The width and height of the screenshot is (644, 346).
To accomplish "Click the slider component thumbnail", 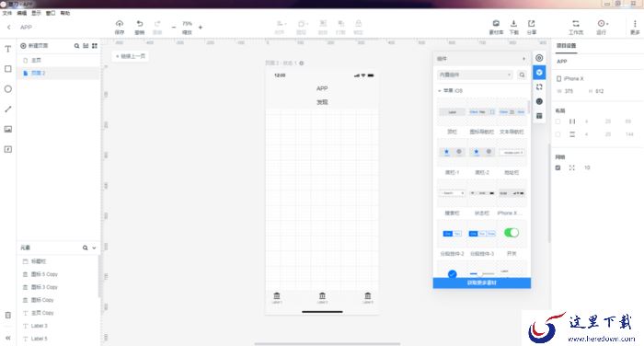I will click(x=482, y=273).
